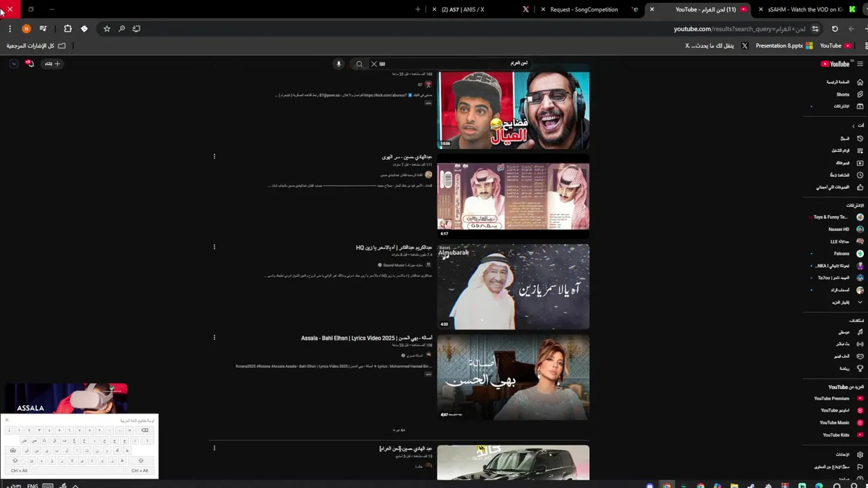
Task: Open Presentation 8.pptx bookmark
Action: tap(785, 46)
